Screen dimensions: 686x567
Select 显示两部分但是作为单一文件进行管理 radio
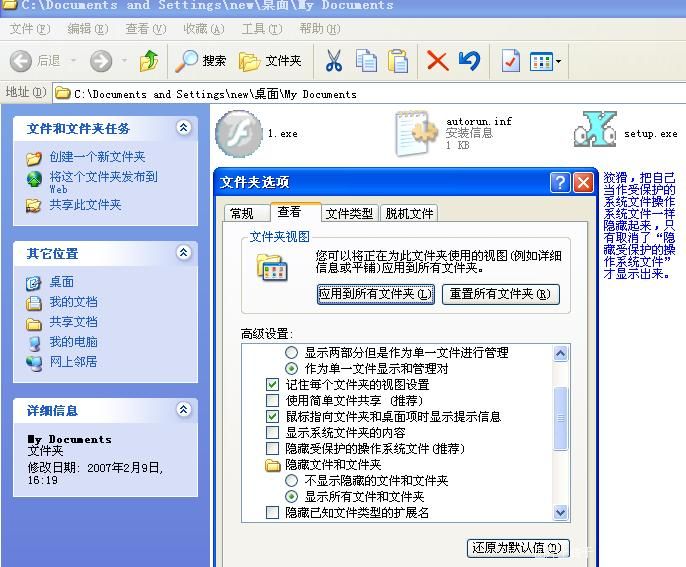(x=291, y=352)
